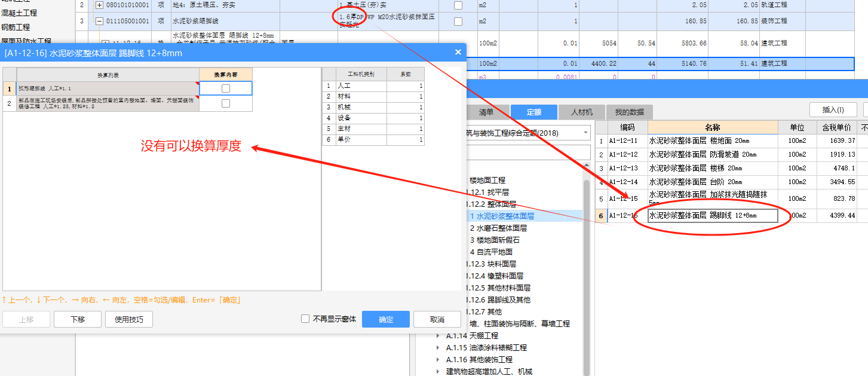Select tree item 12.3 块料面层
868x376 pixels.
point(491,264)
